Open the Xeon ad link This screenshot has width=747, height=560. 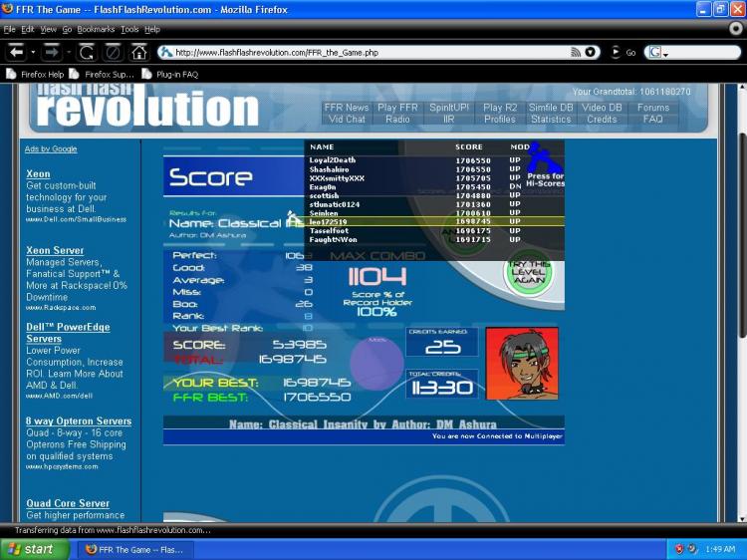click(x=38, y=174)
